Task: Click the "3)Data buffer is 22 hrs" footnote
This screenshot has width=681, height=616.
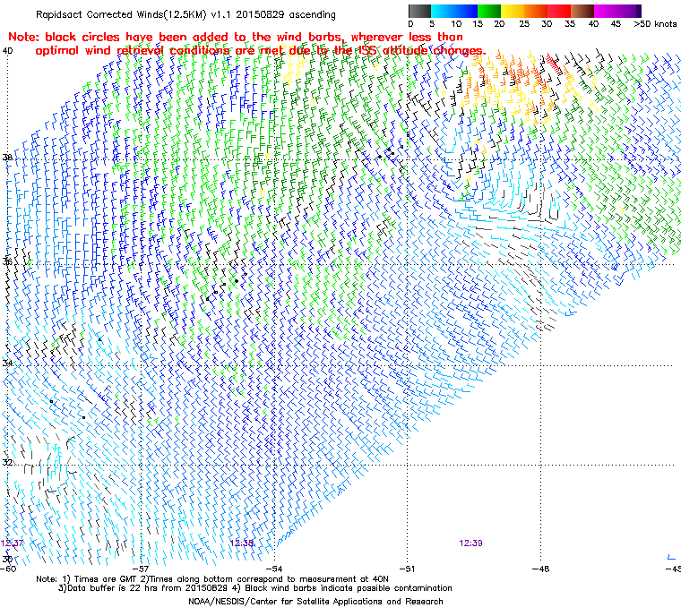Action: pos(255,588)
